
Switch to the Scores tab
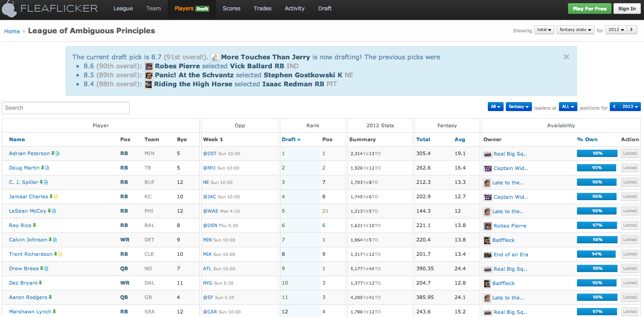tap(231, 9)
